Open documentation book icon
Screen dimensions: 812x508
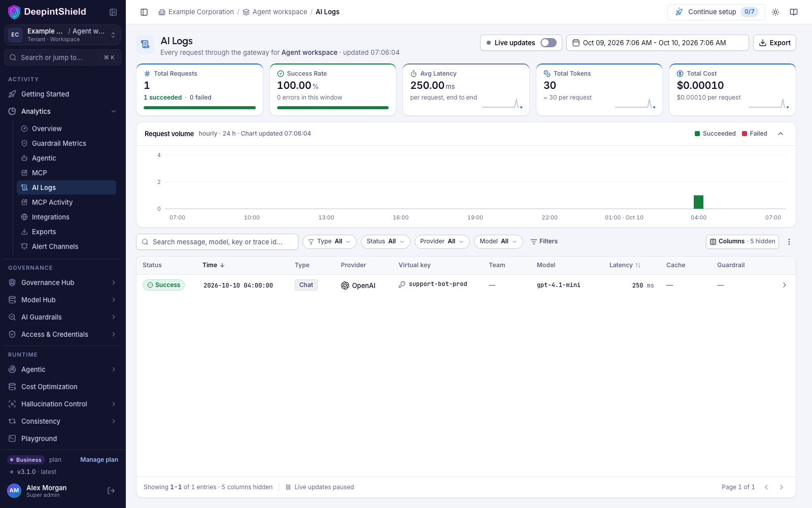point(794,12)
